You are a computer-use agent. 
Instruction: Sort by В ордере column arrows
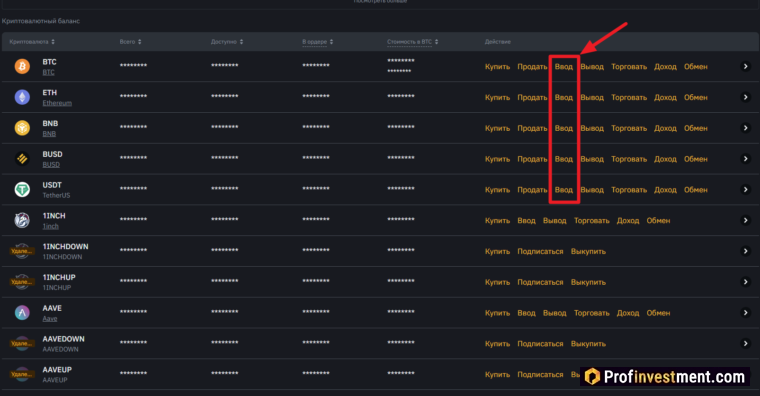tap(332, 42)
